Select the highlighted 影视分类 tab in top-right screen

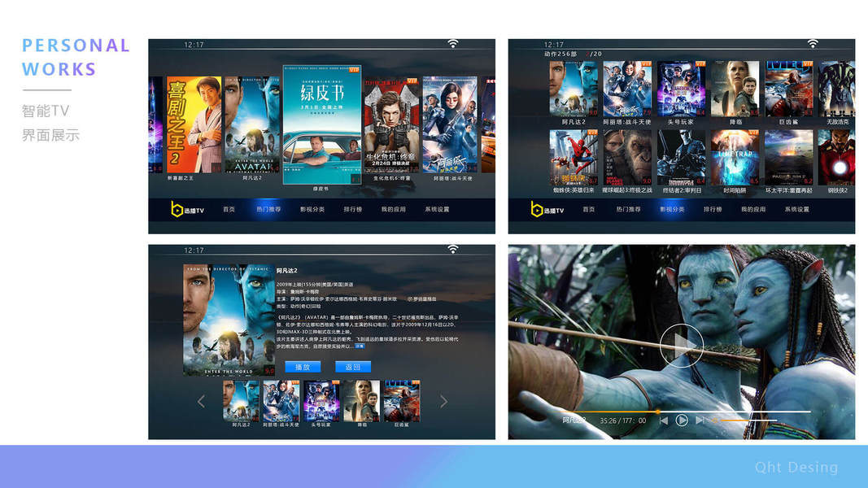[x=672, y=209]
